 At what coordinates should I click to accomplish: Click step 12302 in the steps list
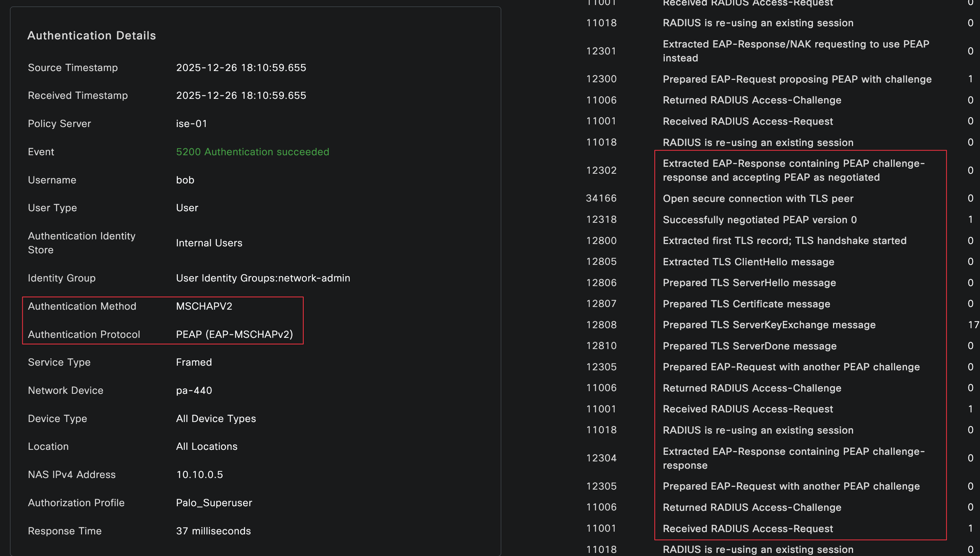(601, 170)
